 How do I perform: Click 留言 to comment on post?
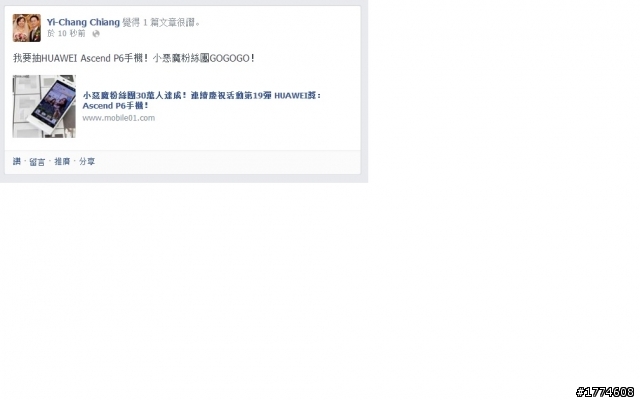(x=37, y=162)
